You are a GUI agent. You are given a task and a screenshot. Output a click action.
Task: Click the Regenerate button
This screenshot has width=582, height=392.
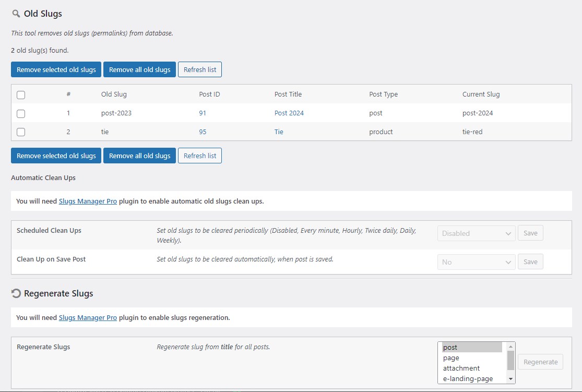(540, 362)
